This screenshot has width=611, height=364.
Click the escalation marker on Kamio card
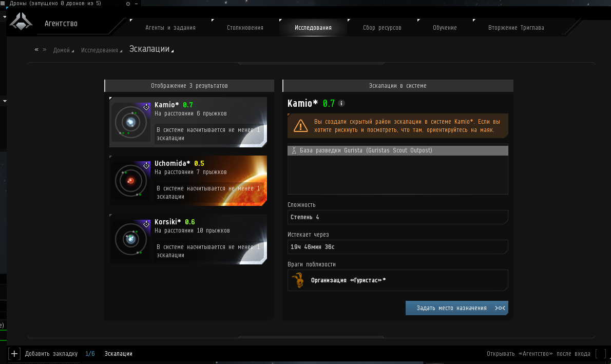[x=146, y=107]
